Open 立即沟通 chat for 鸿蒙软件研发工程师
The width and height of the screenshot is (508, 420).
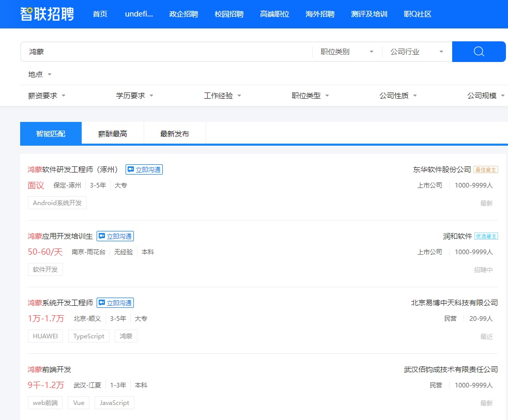coord(144,169)
